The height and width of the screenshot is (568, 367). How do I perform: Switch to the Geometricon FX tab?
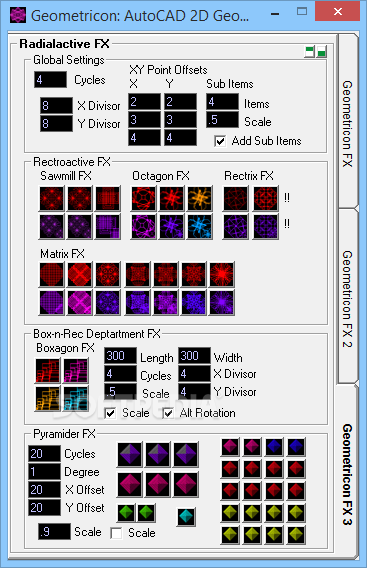tap(347, 122)
